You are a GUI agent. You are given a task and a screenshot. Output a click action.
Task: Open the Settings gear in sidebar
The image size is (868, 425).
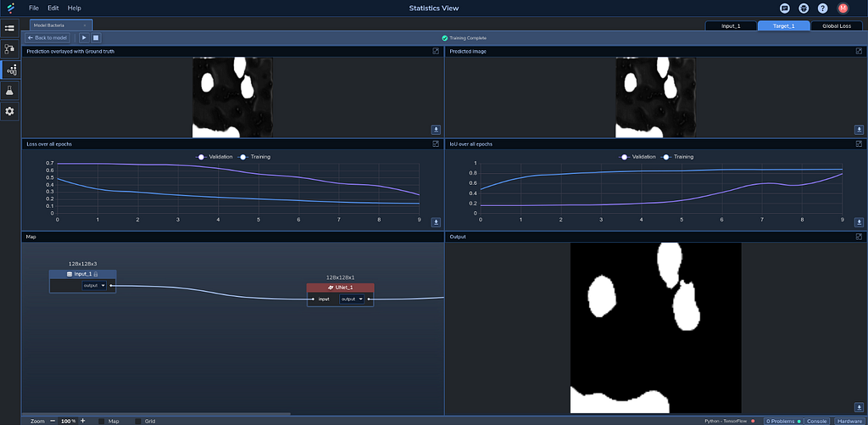click(10, 111)
